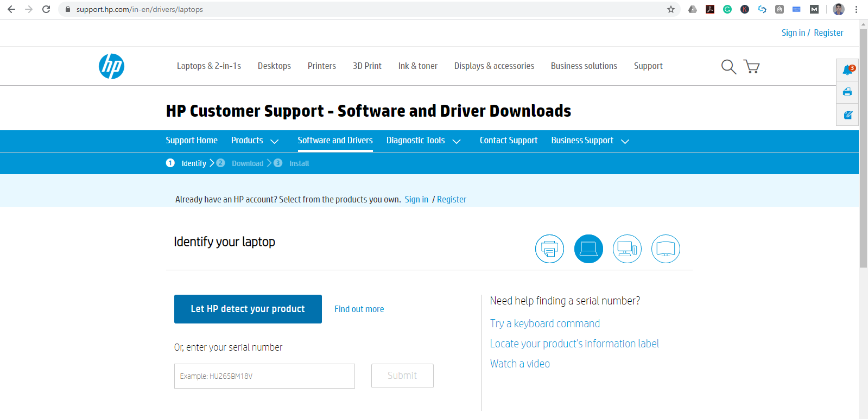Click the vertical page scrollbar thumb
The image size is (868, 419).
click(863, 148)
